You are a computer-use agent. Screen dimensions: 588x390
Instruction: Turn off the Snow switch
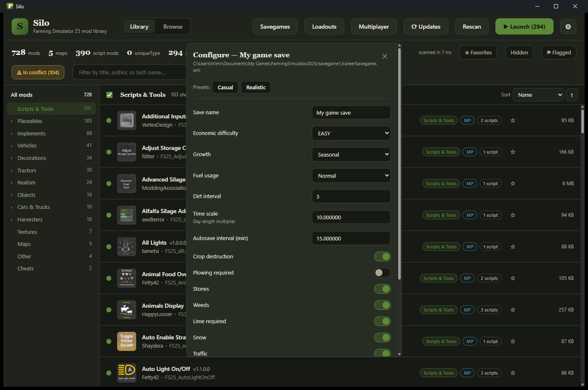click(382, 338)
